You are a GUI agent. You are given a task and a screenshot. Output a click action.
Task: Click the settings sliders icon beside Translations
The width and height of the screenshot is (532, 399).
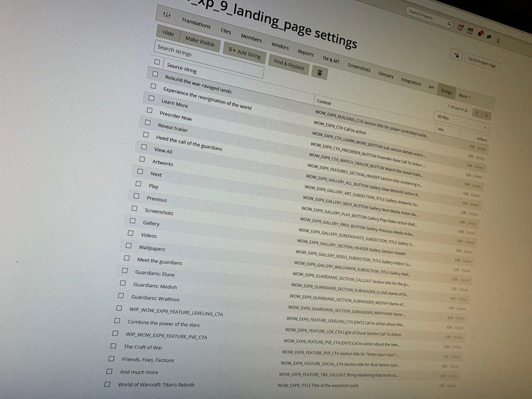click(167, 15)
